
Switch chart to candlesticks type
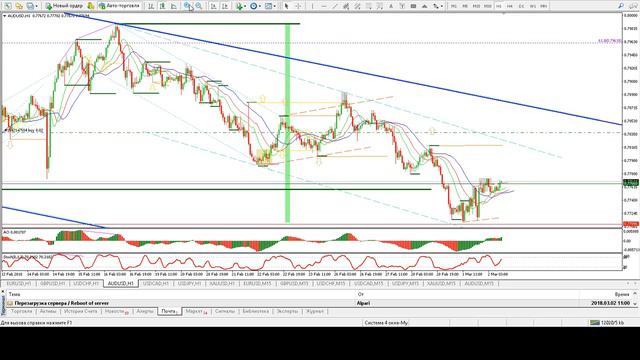(162, 6)
